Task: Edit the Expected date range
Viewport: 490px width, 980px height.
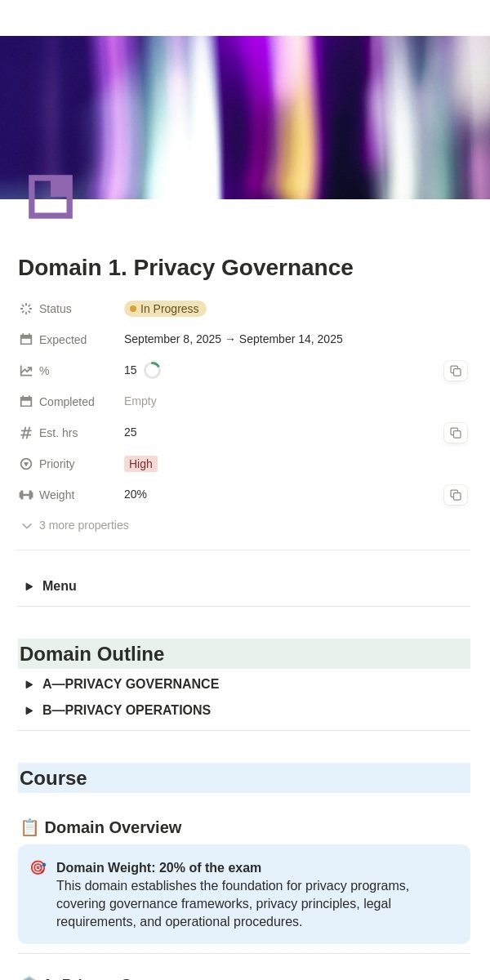Action: point(234,339)
